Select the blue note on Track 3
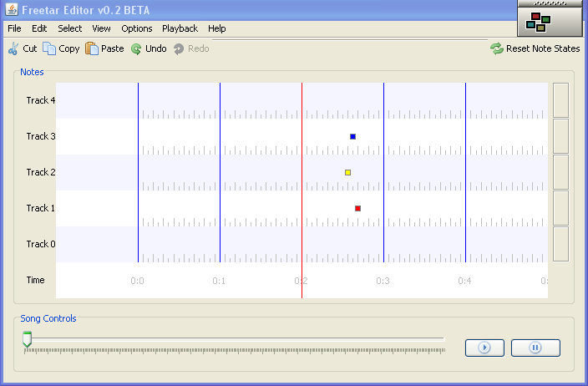588x386 pixels. [x=352, y=136]
